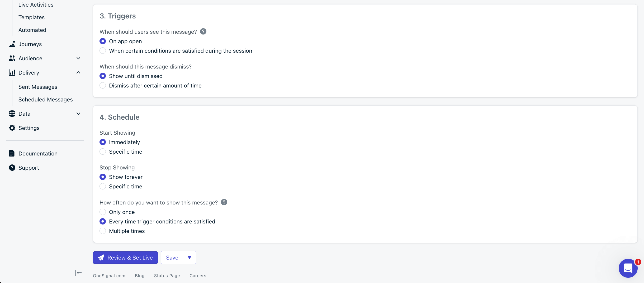Select 'Only once' for message frequency
644x283 pixels.
(103, 212)
